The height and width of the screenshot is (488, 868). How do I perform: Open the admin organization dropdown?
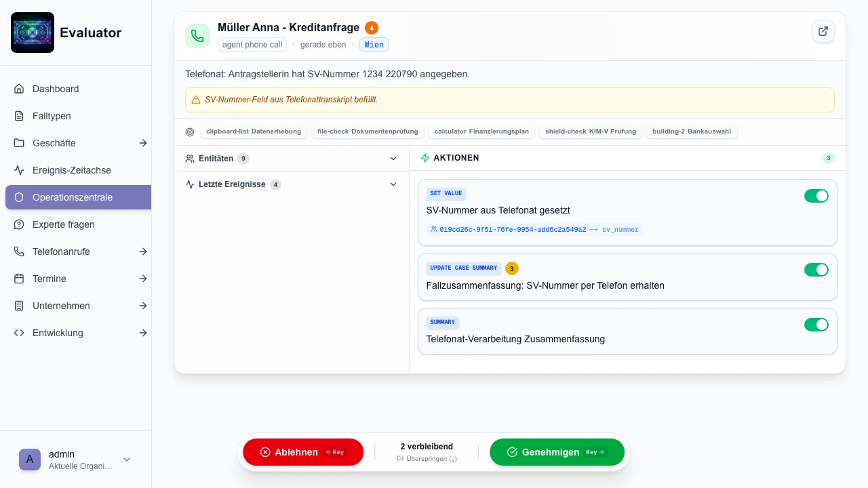126,460
